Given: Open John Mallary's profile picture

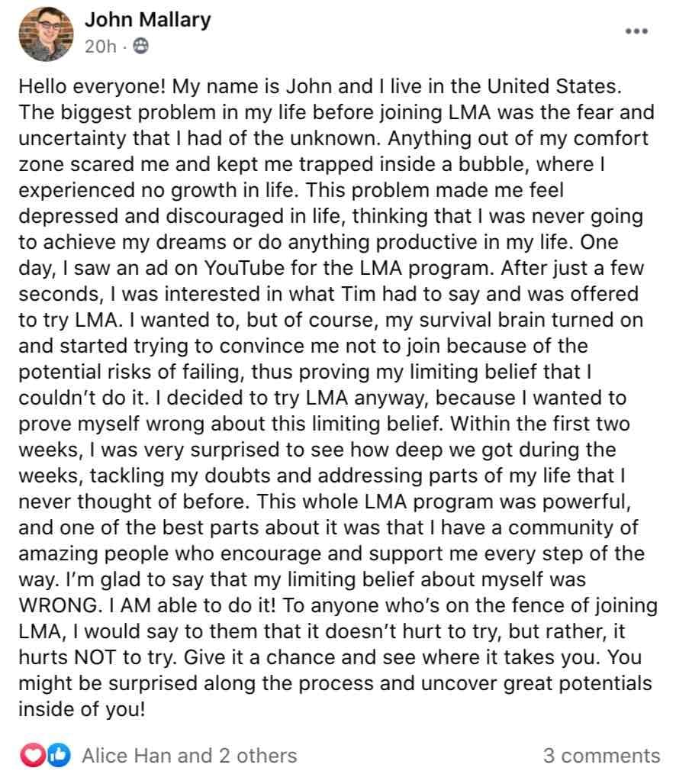Looking at the screenshot, I should pos(46,34).
